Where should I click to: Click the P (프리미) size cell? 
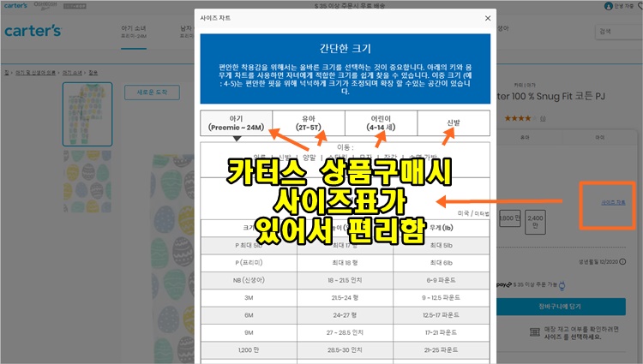click(249, 262)
